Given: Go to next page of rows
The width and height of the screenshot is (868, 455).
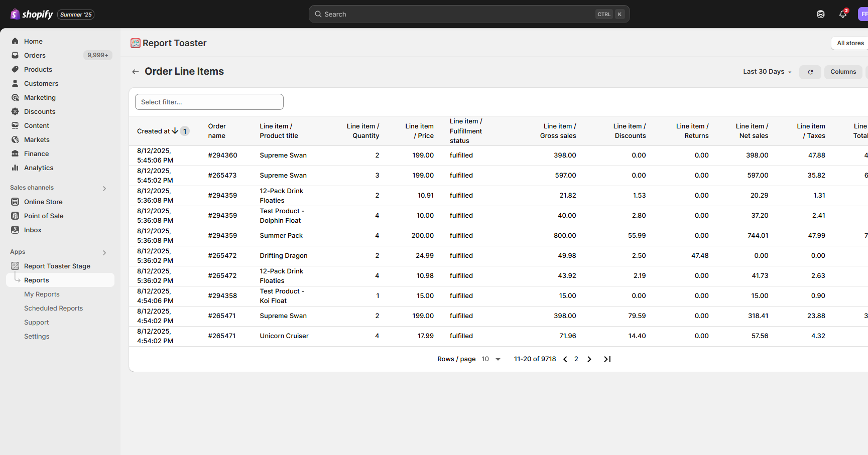Looking at the screenshot, I should [589, 359].
